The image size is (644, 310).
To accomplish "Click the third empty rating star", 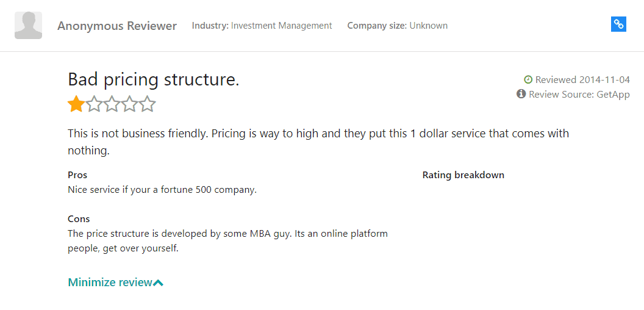I will tap(112, 104).
